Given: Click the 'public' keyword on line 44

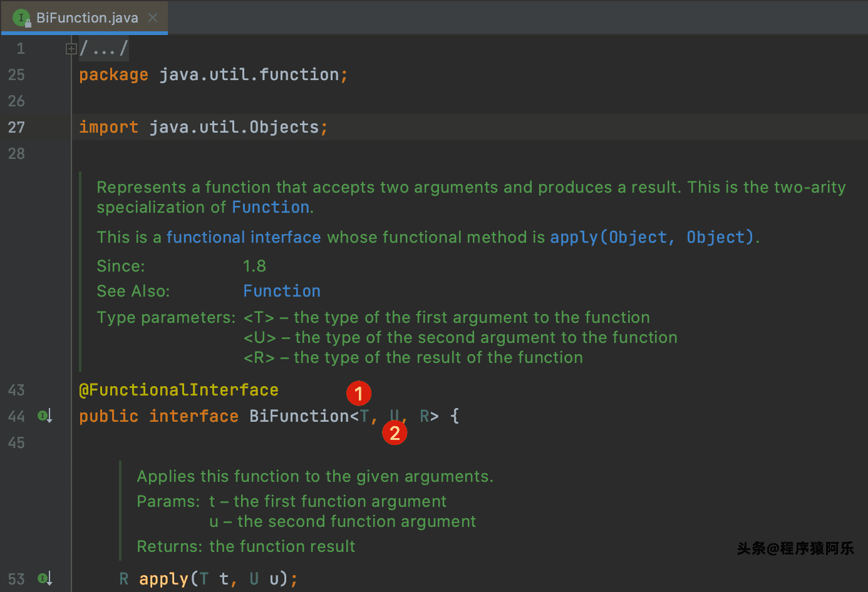Looking at the screenshot, I should pyautogui.click(x=108, y=416).
